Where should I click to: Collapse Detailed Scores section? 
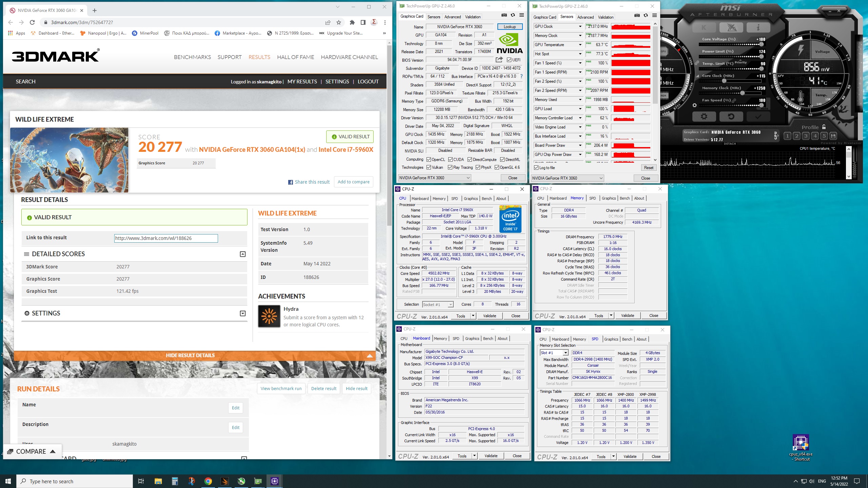(243, 254)
